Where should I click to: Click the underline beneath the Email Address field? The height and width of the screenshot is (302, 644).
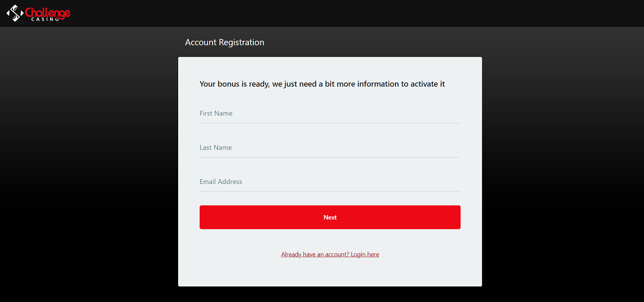click(x=330, y=191)
